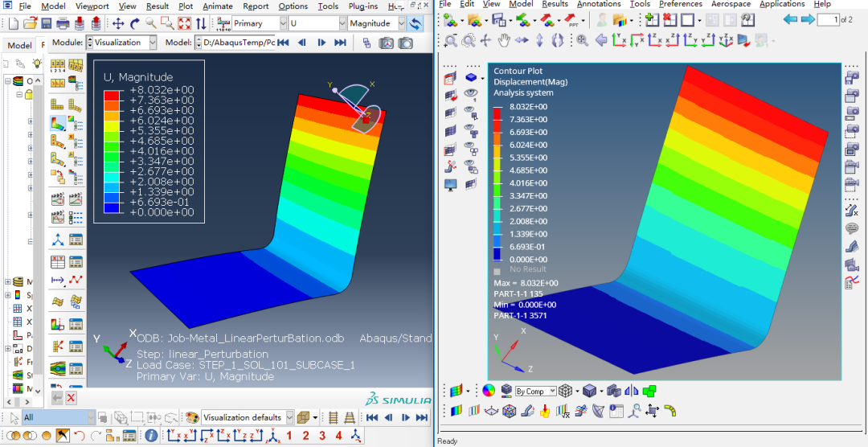
Task: Click the Abaqus Print icon
Action: [63, 24]
